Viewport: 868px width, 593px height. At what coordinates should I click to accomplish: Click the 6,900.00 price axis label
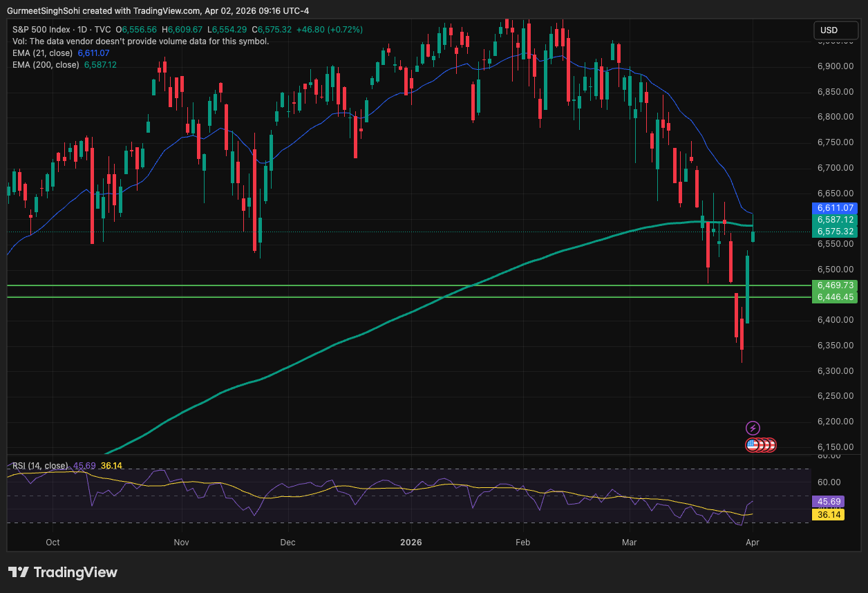coord(837,66)
